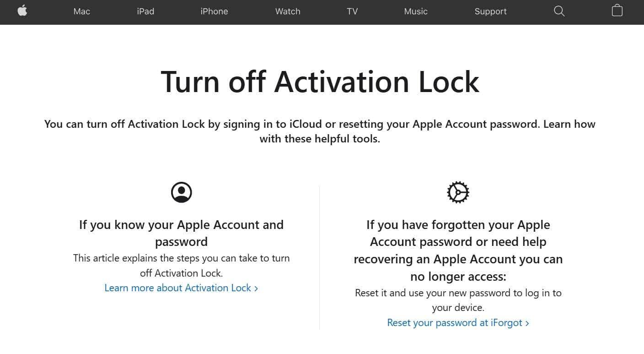Open the iPhone navigation menu
This screenshot has height=354, width=644.
[x=214, y=11]
